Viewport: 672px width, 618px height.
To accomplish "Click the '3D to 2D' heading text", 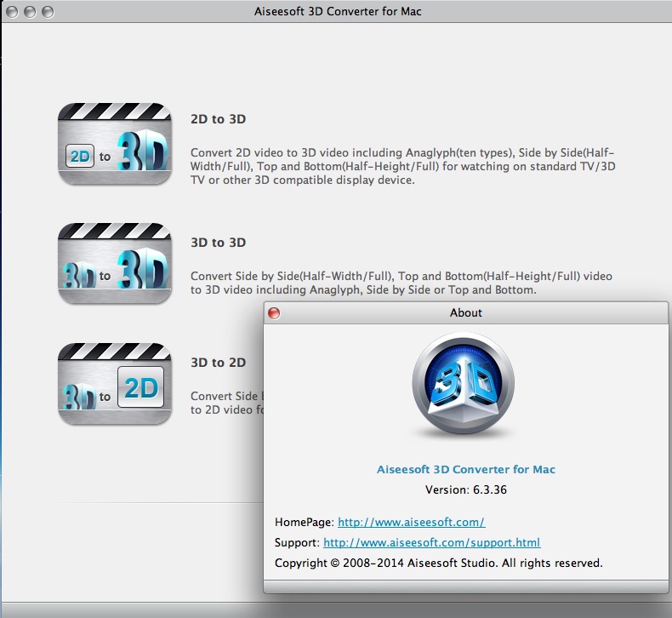I will coord(218,363).
